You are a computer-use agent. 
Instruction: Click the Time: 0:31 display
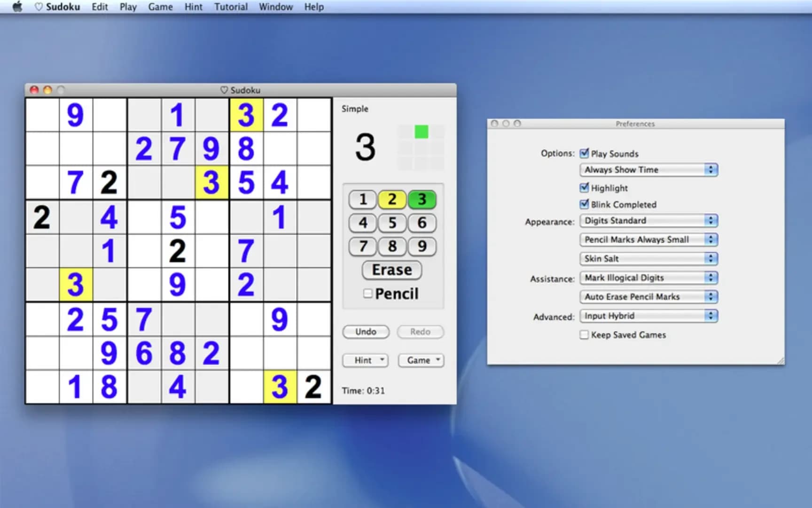click(x=363, y=391)
